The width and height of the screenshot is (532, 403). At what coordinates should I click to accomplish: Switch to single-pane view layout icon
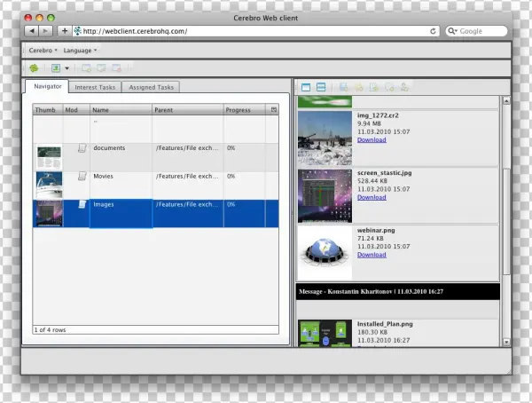pyautogui.click(x=306, y=87)
